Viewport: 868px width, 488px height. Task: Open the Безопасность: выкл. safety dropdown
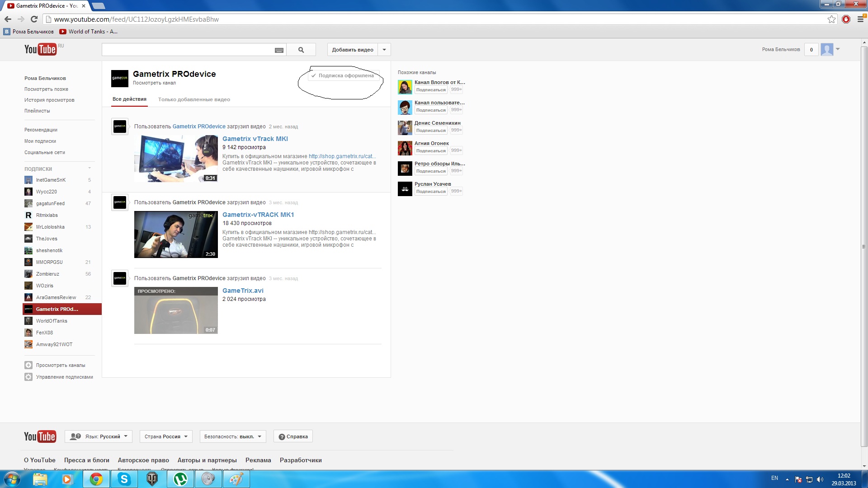click(x=233, y=436)
